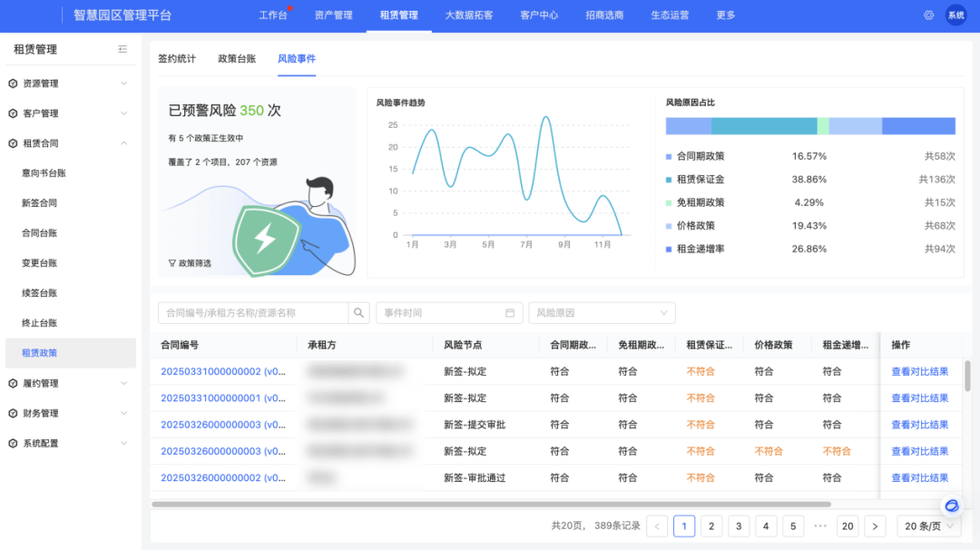Open the 风险原因 dropdown filter
This screenshot has height=550, width=980.
click(602, 313)
